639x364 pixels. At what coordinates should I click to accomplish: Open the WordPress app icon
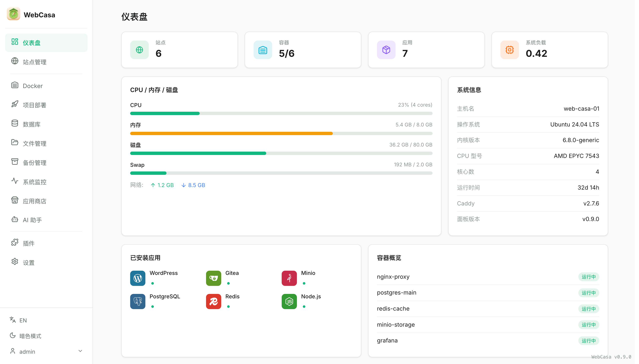point(138,278)
